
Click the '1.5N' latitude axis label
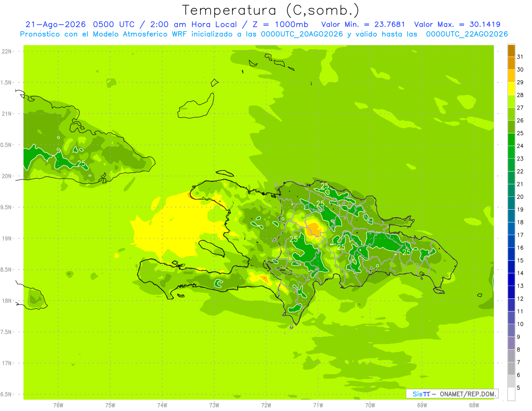[6, 82]
